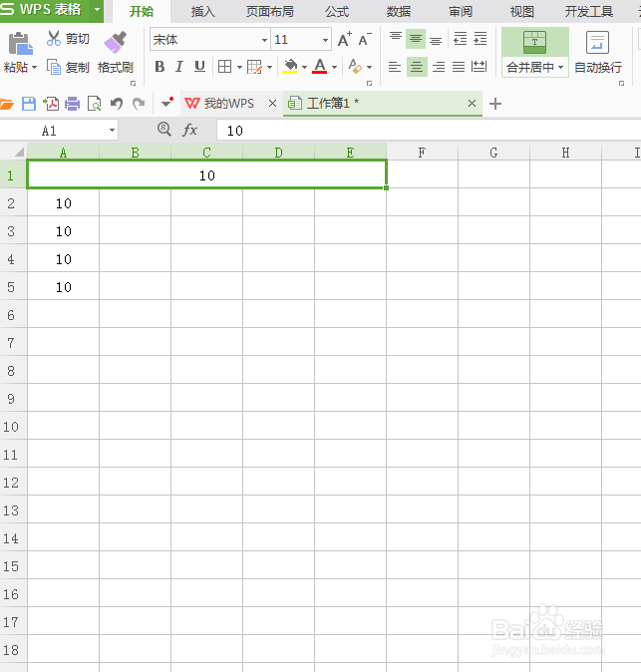641x672 pixels.
Task: Expand the Merge and Center dropdown arrow
Action: (561, 67)
